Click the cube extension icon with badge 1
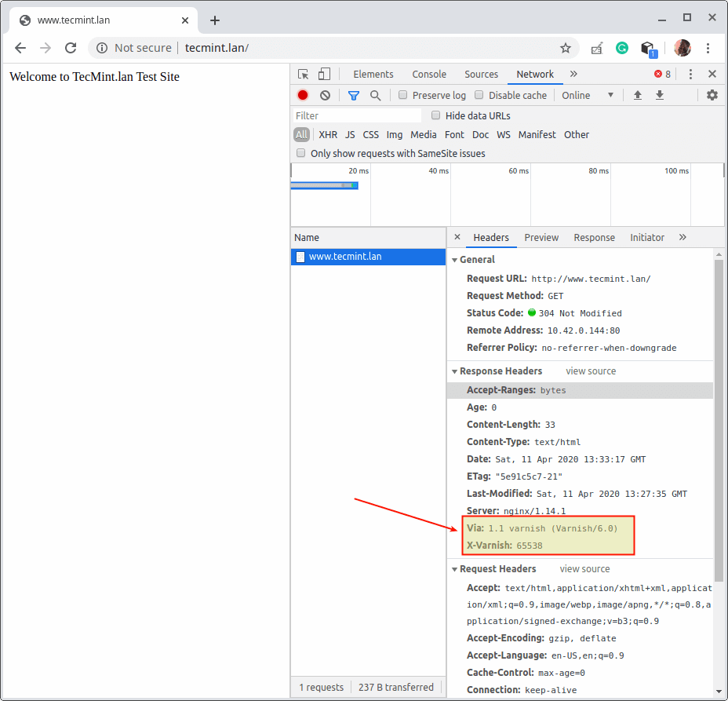Image resolution: width=728 pixels, height=701 pixels. 648,49
